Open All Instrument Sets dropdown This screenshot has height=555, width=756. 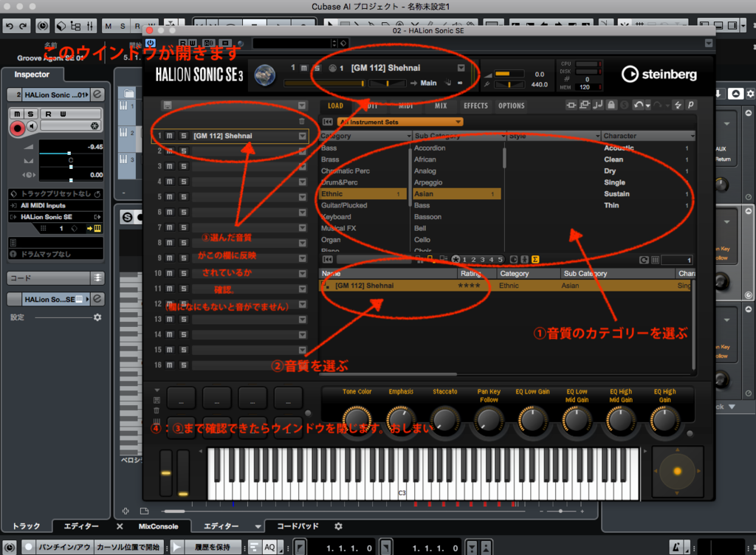(x=400, y=122)
